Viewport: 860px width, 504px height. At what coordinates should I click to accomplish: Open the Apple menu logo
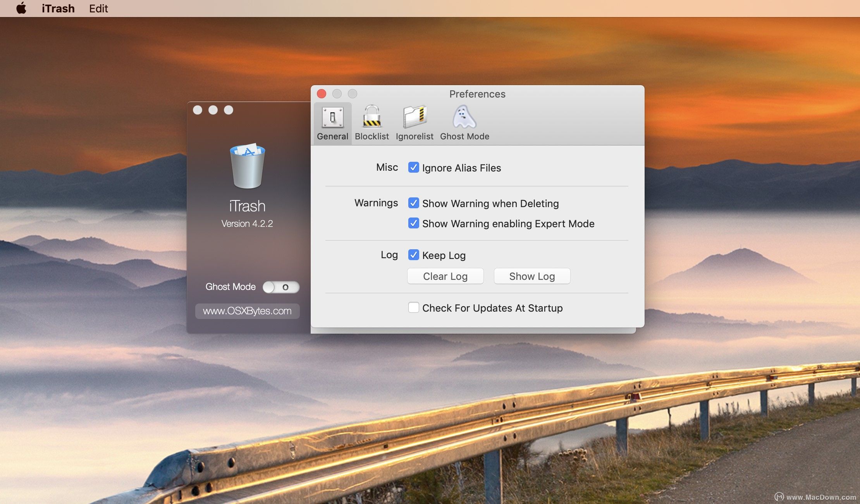[21, 8]
